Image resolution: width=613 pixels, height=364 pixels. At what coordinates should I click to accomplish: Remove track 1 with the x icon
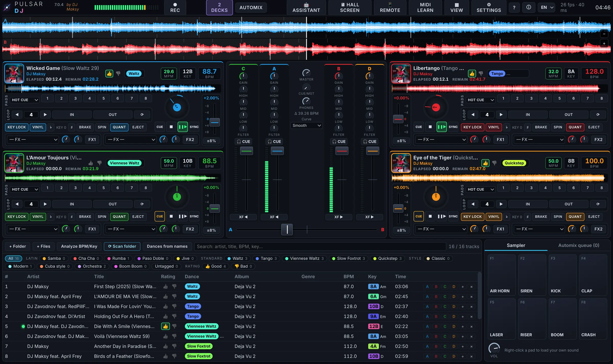point(471,287)
